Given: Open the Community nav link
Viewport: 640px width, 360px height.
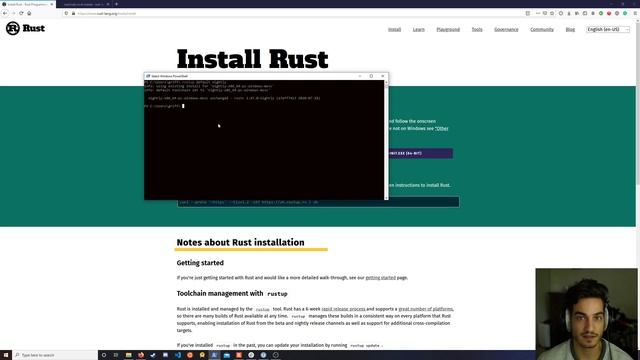Looking at the screenshot, I should (x=542, y=29).
